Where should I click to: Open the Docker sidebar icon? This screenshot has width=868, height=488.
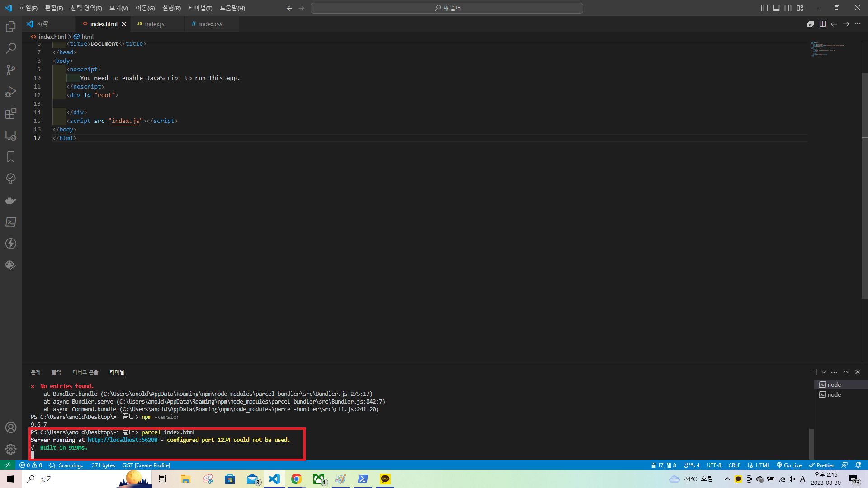point(11,200)
